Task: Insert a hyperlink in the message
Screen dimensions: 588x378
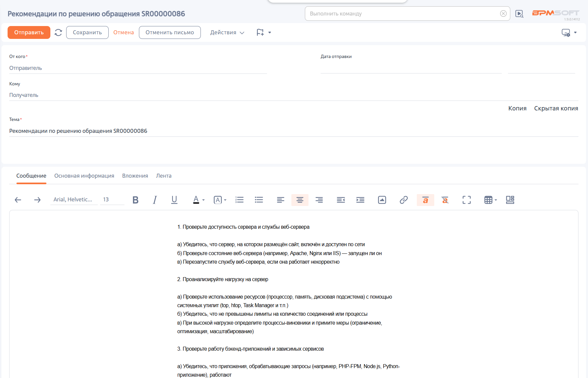Action: click(x=403, y=200)
